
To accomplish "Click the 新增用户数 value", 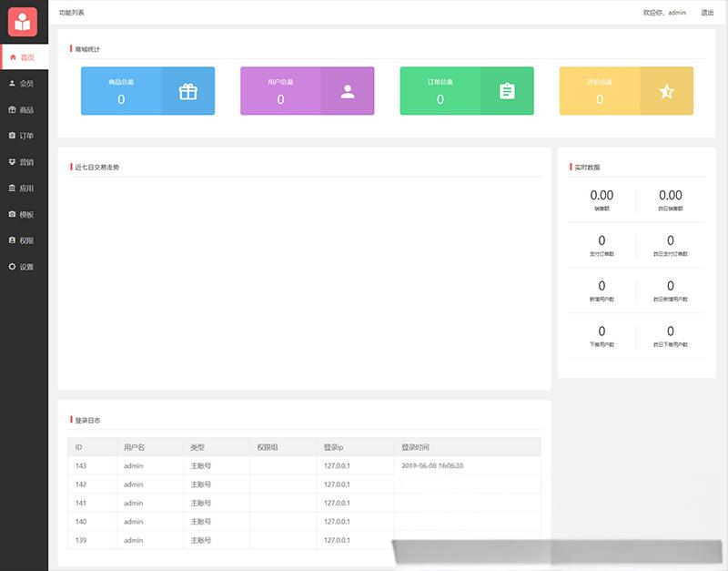I will click(602, 286).
